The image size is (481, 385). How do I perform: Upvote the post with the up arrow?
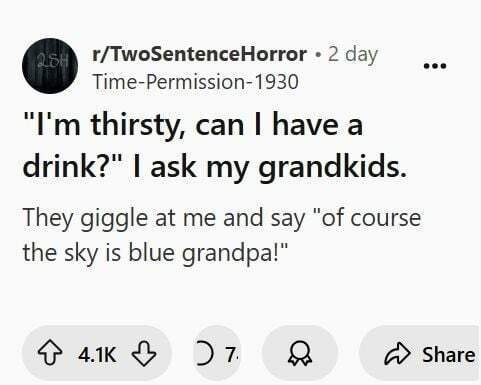[x=50, y=353]
